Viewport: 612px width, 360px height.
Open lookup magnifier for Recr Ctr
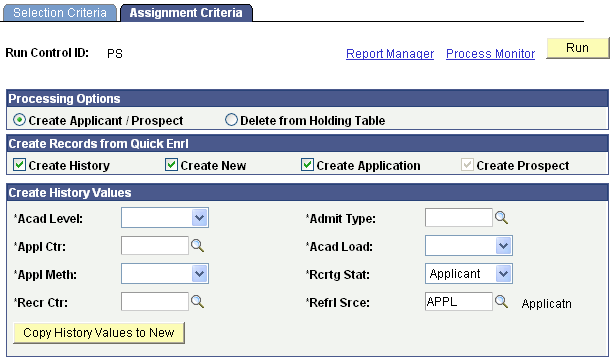click(x=197, y=302)
